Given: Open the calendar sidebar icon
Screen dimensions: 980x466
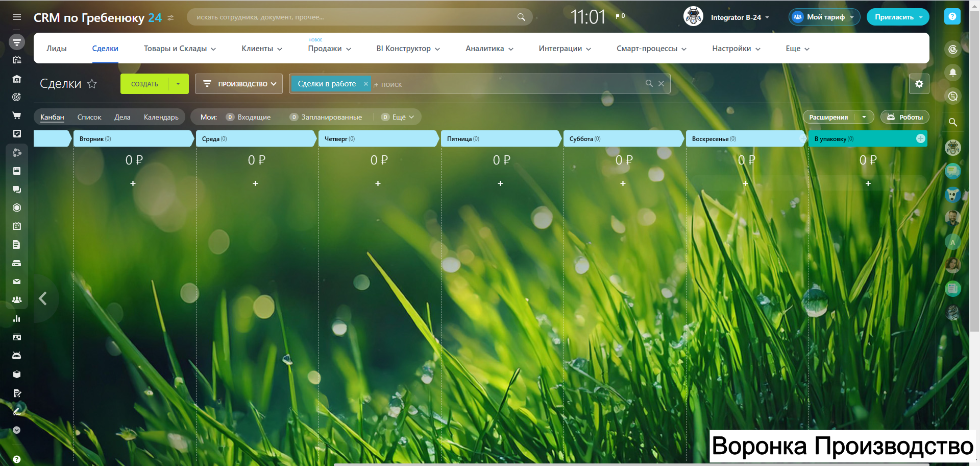Looking at the screenshot, I should click(x=17, y=226).
